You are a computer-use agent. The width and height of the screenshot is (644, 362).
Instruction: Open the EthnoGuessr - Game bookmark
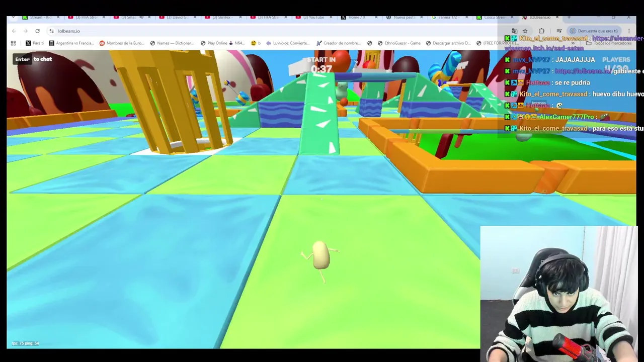(x=398, y=43)
